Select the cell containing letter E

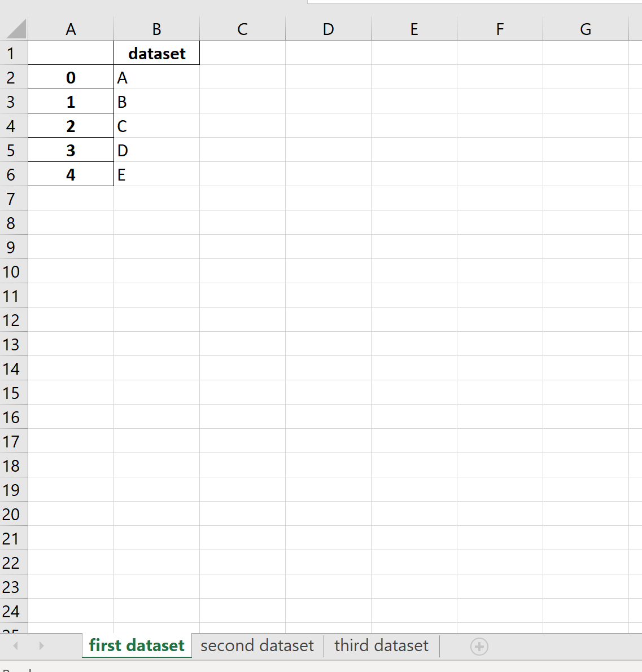click(156, 174)
